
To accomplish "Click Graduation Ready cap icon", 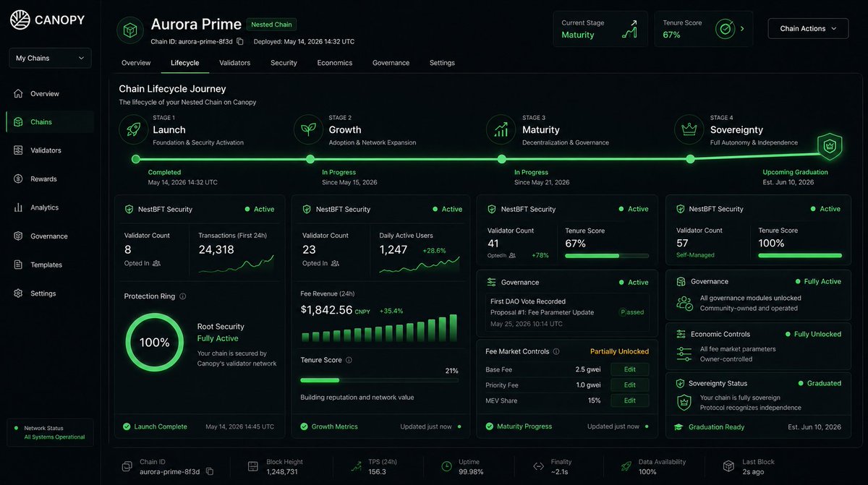I will (678, 426).
